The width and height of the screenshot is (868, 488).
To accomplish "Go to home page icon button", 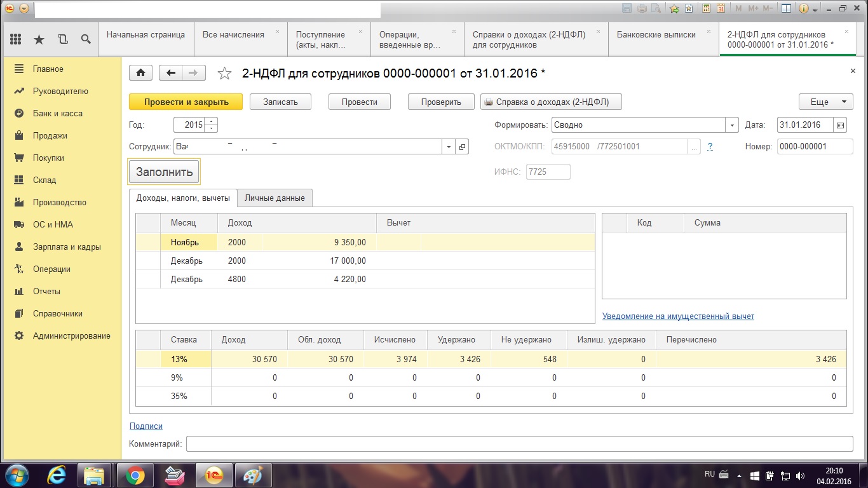I will 140,73.
